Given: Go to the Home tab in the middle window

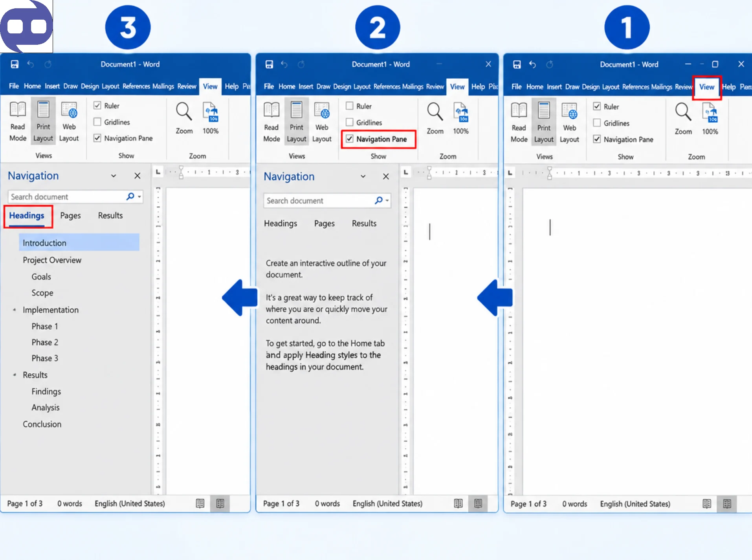Looking at the screenshot, I should coord(287,86).
